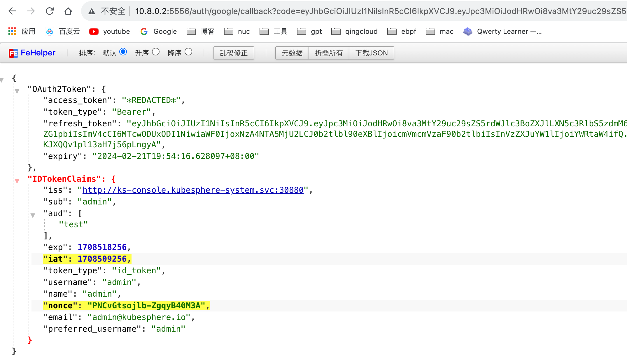Click the "sub" admin value
The width and height of the screenshot is (627, 364).
pyautogui.click(x=95, y=202)
